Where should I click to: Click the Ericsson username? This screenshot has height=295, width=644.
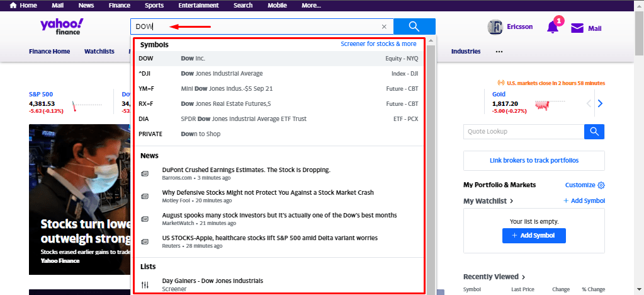tap(519, 26)
